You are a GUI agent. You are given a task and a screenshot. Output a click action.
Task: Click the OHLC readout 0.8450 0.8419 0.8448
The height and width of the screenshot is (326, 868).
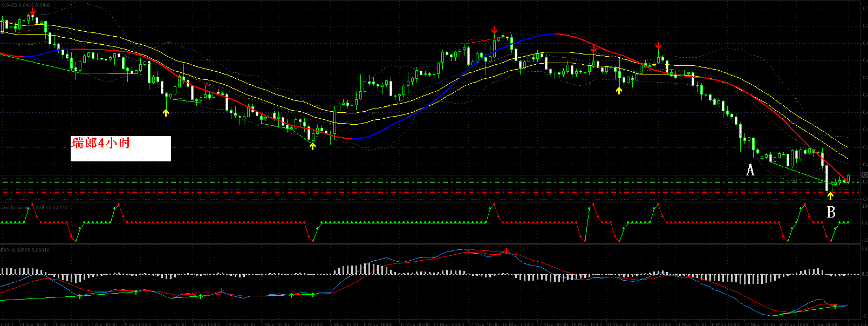(26, 5)
